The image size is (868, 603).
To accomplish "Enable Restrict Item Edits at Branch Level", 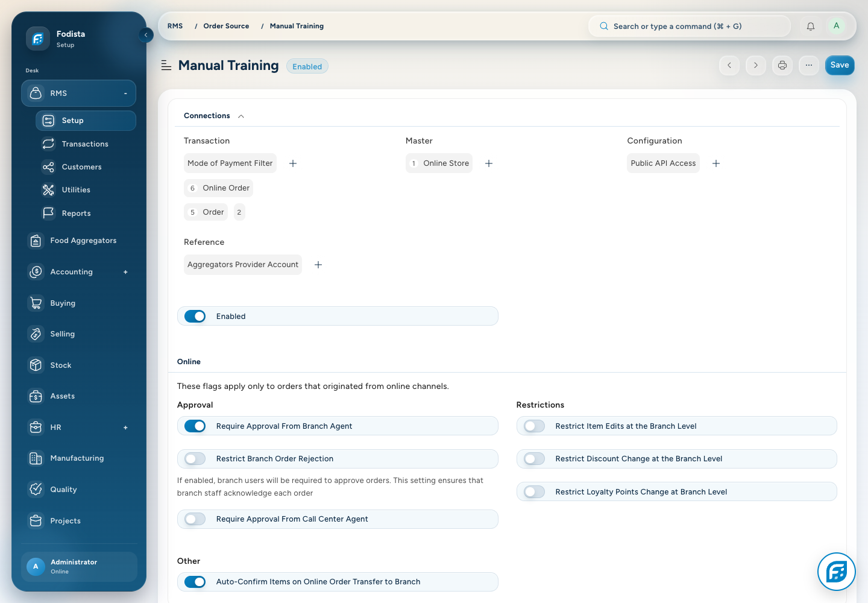I will [534, 426].
